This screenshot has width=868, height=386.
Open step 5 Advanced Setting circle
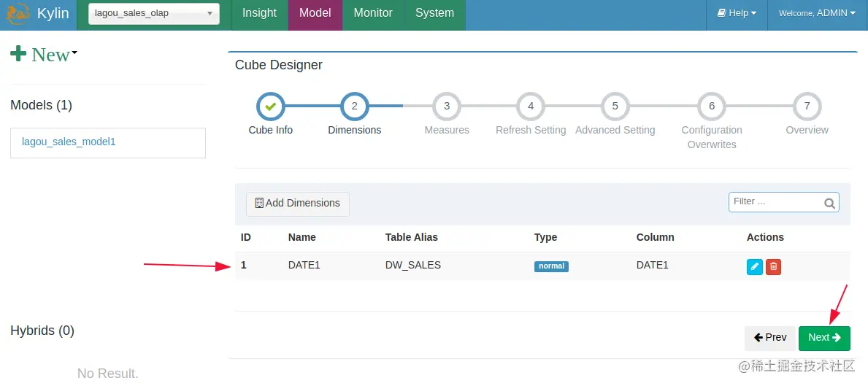point(615,107)
